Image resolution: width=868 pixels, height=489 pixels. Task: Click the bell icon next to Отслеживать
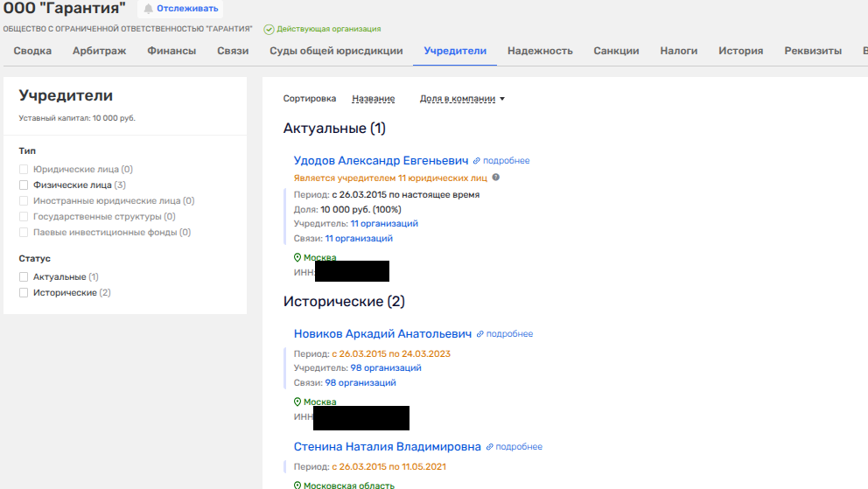[x=148, y=9]
